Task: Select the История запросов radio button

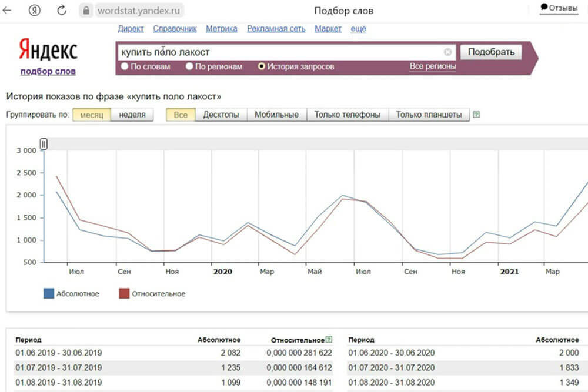Action: pos(262,66)
